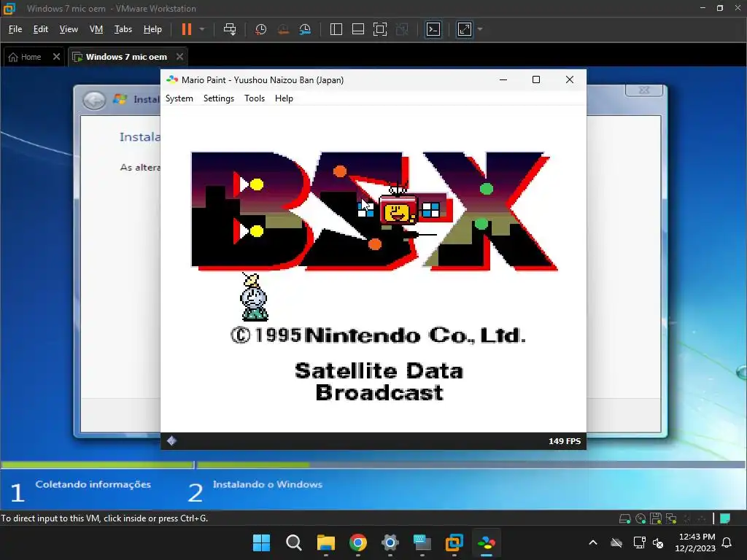The image size is (747, 560).
Task: Click the 149 FPS counter
Action: coord(565,441)
